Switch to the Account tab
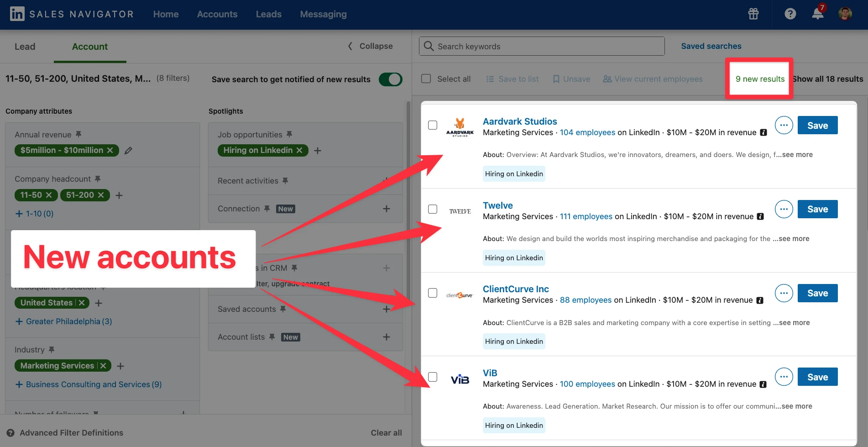868x447 pixels. coord(90,47)
